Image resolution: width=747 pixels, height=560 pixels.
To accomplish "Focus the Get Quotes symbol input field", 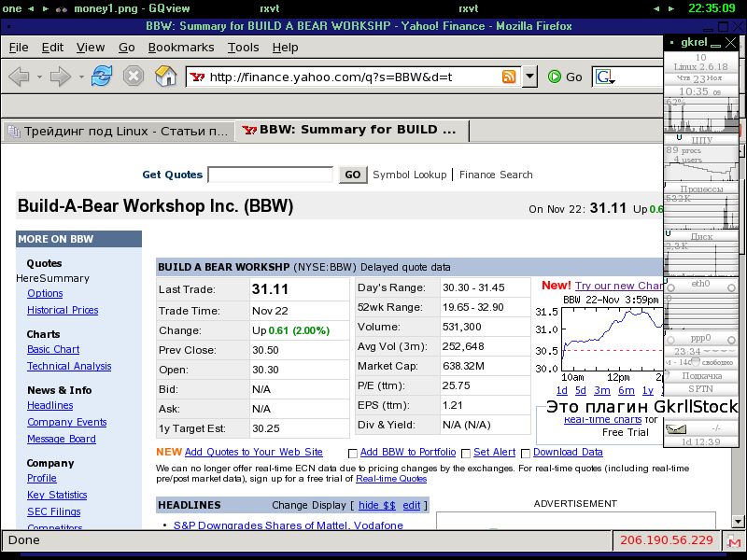I will coord(270,175).
